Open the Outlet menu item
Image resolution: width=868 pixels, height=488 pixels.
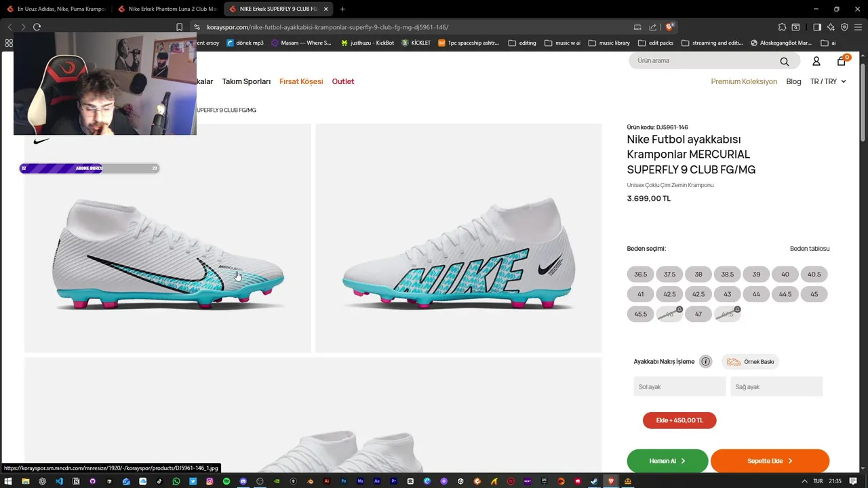pos(343,81)
